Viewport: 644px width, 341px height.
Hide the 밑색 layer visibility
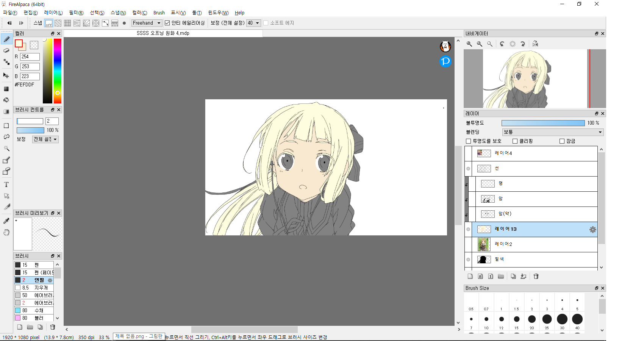pos(469,260)
